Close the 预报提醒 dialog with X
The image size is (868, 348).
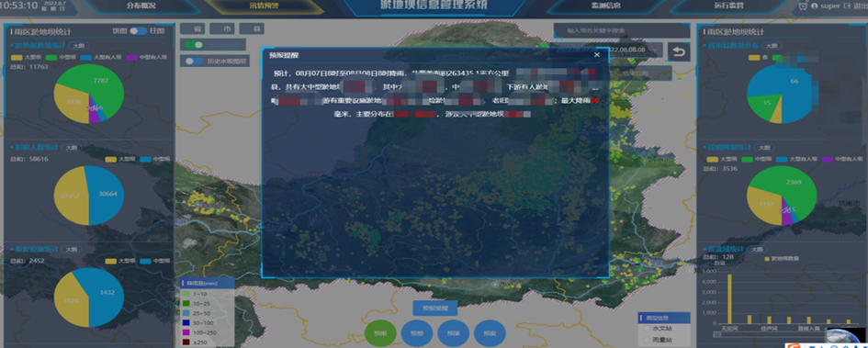coord(597,55)
